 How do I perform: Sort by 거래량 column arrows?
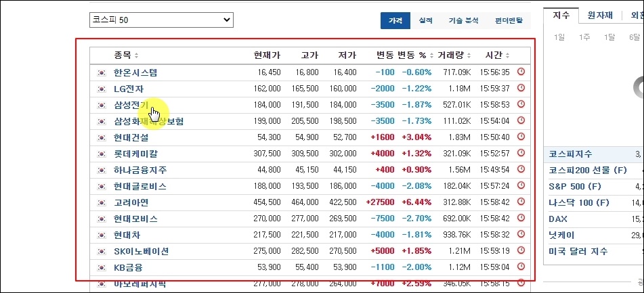(469, 55)
